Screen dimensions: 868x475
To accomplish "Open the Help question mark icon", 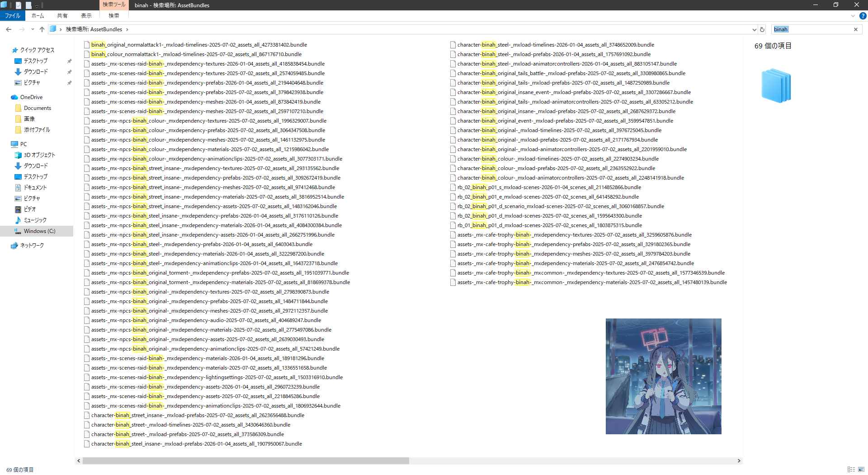I will pyautogui.click(x=863, y=16).
